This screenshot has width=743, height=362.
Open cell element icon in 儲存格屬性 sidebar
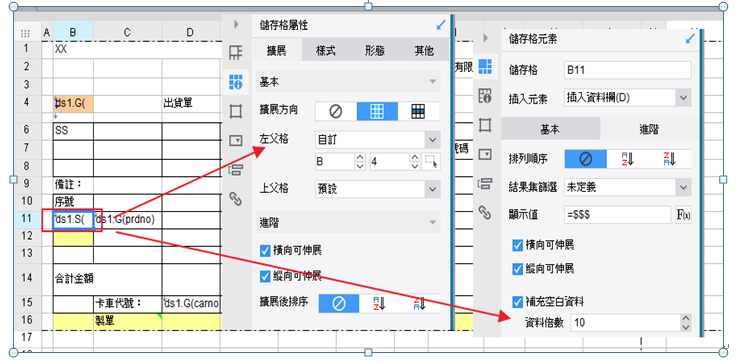tap(236, 53)
